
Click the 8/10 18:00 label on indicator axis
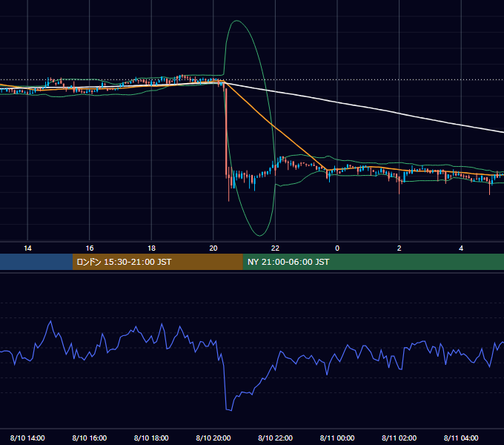click(151, 438)
